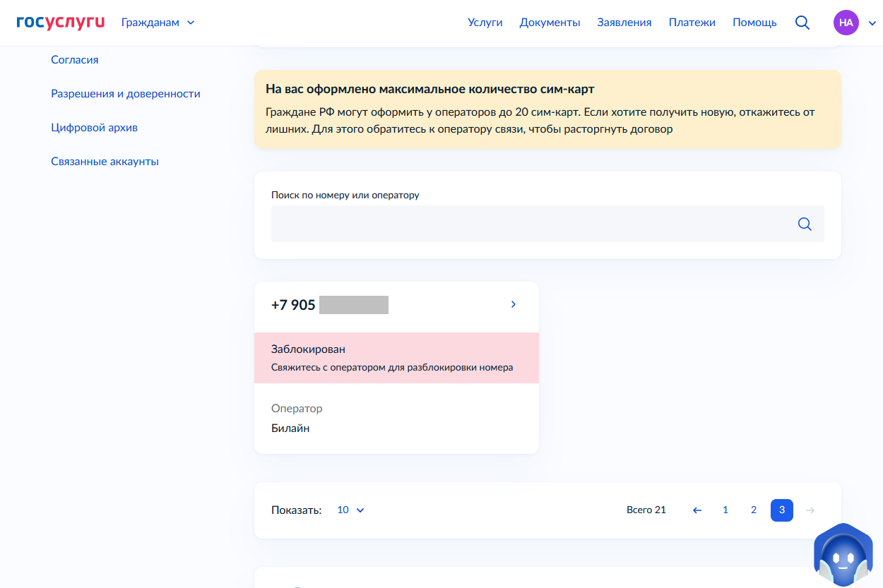This screenshot has width=883, height=588.
Task: Go to previous page with left arrow
Action: pos(697,510)
